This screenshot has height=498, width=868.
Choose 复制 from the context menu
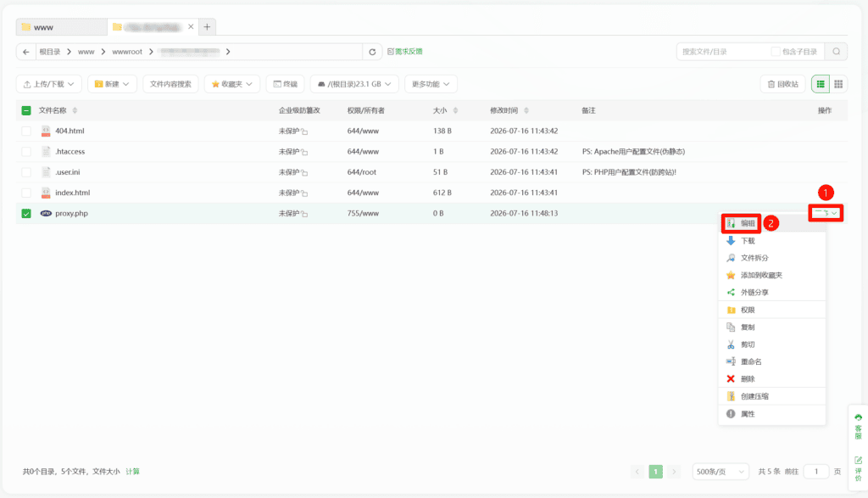771,327
